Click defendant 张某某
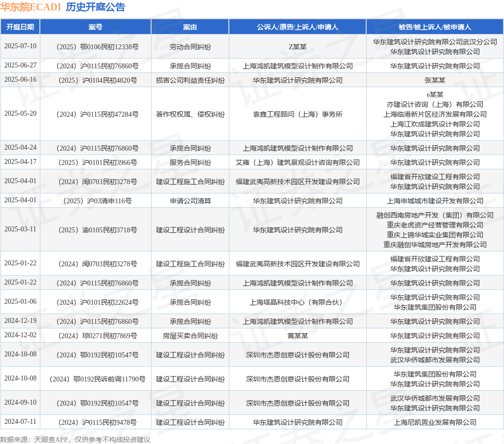Screen dimensions: 504x444 click(x=435, y=80)
